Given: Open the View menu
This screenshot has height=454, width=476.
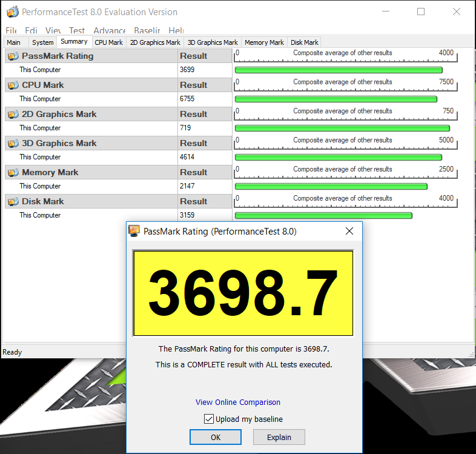Looking at the screenshot, I should point(53,30).
